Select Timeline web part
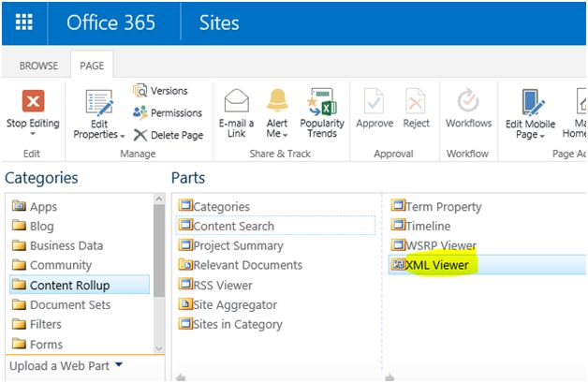 tap(420, 226)
